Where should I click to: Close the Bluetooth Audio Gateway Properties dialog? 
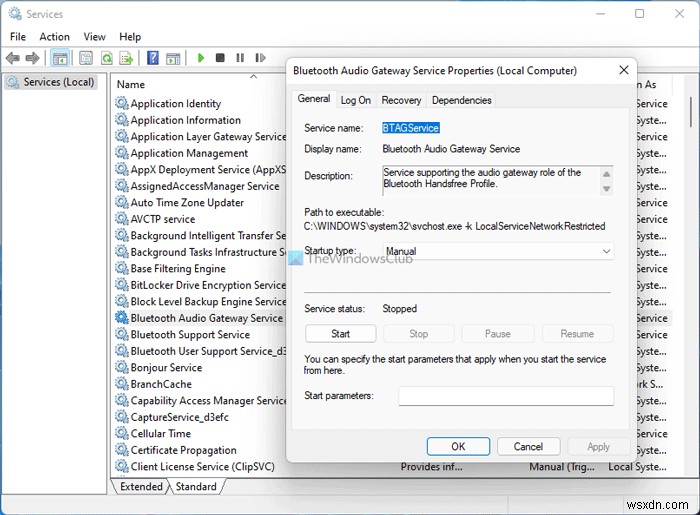click(624, 70)
